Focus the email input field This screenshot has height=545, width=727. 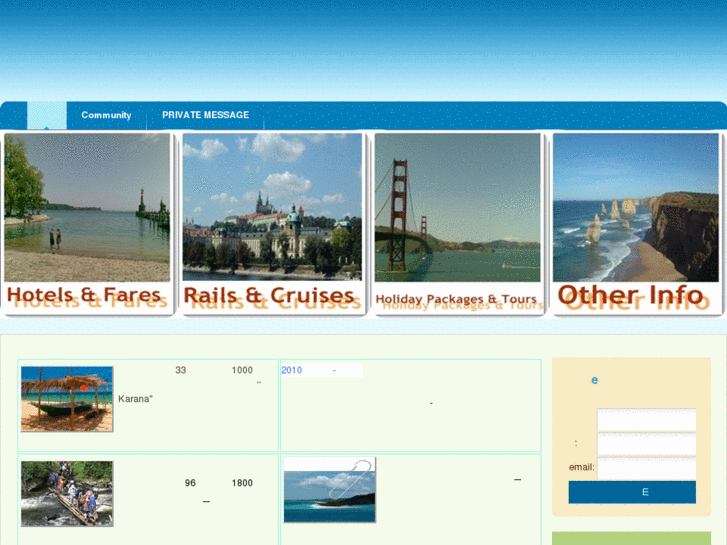[x=646, y=468]
